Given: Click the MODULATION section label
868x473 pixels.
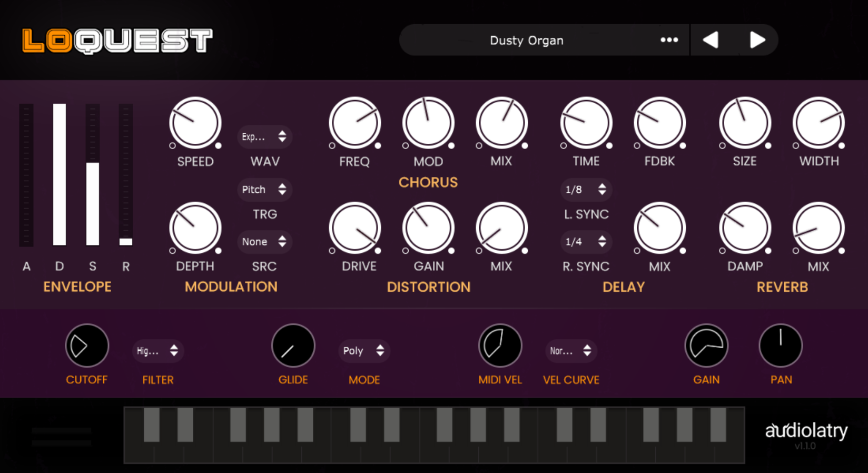Looking at the screenshot, I should pos(231,287).
